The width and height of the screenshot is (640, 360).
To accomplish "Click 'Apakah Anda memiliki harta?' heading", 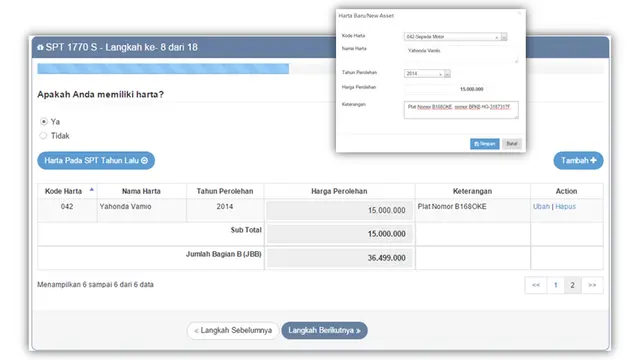I will [x=100, y=94].
